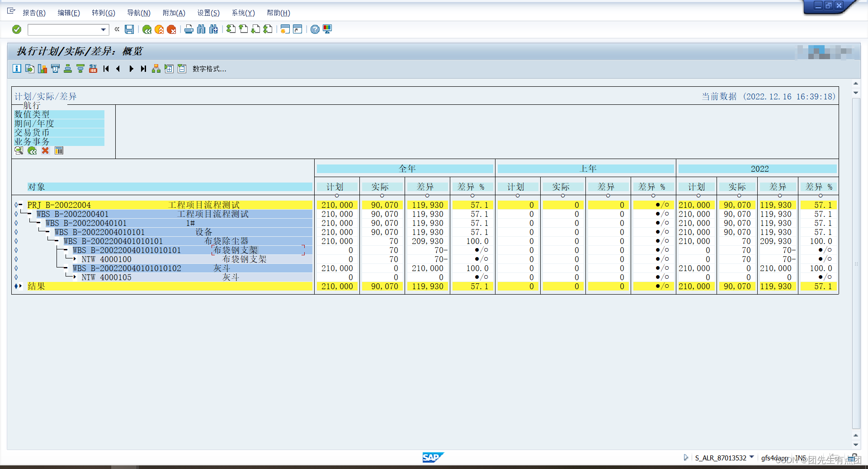Open the 报告(R) menu
The width and height of the screenshot is (868, 469).
coord(34,13)
